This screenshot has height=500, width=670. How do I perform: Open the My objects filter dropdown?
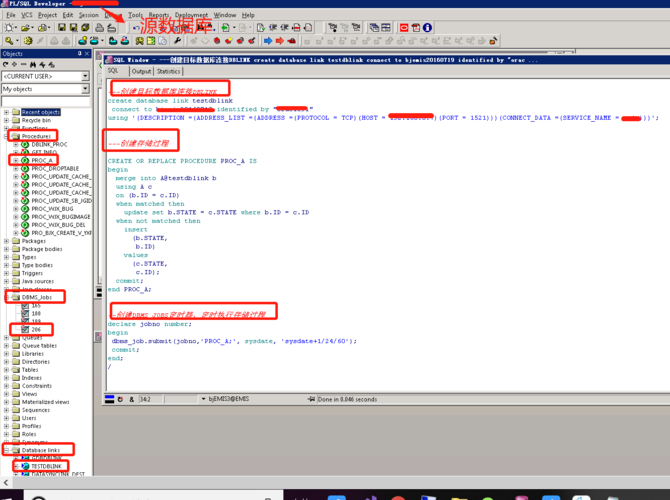pyautogui.click(x=85, y=89)
